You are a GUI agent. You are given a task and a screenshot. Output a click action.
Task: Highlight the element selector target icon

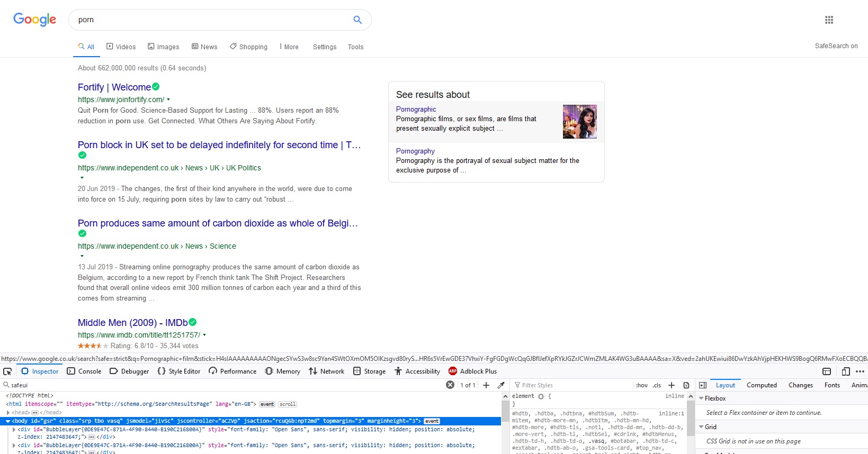[x=541, y=396]
